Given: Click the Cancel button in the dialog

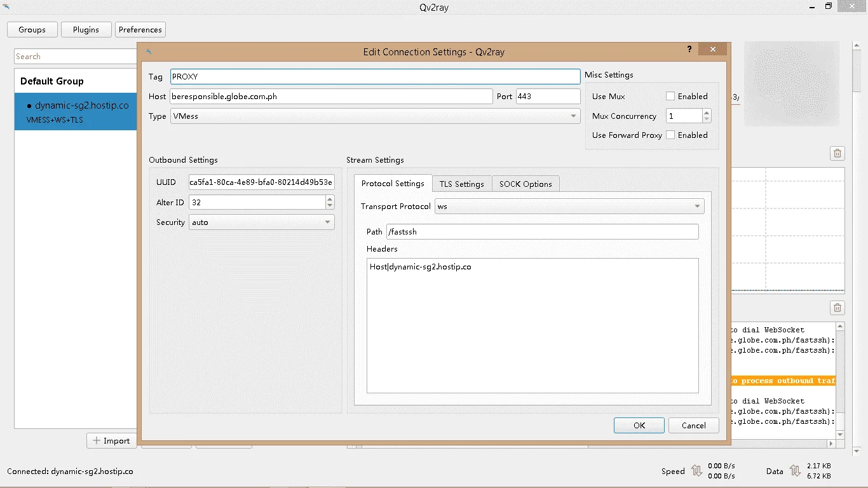Looking at the screenshot, I should coord(694,426).
